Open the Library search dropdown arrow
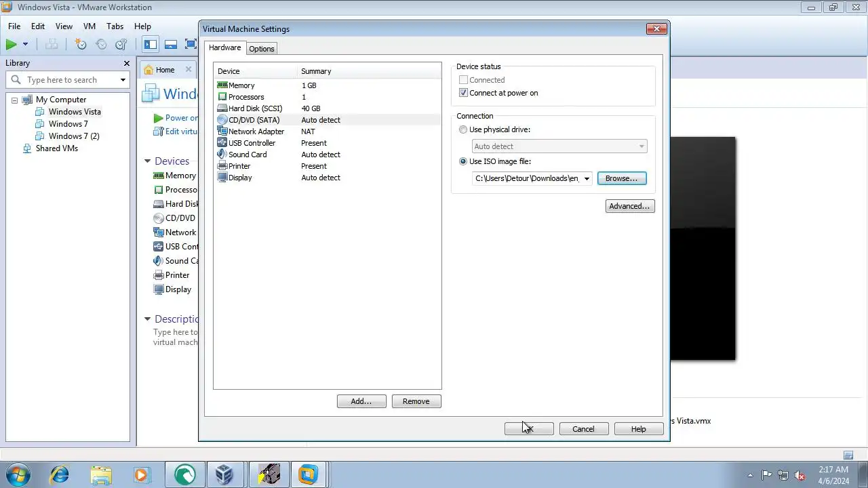This screenshot has height=488, width=868. click(123, 80)
